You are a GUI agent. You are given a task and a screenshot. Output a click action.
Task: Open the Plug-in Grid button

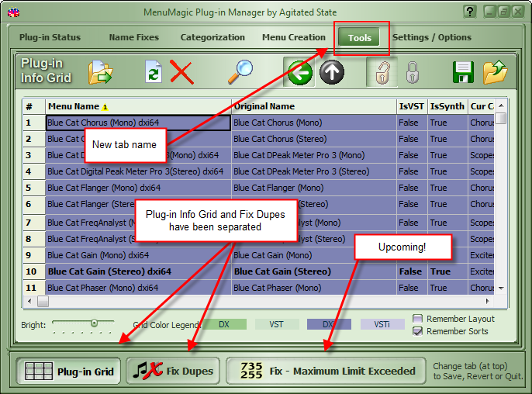click(x=68, y=372)
